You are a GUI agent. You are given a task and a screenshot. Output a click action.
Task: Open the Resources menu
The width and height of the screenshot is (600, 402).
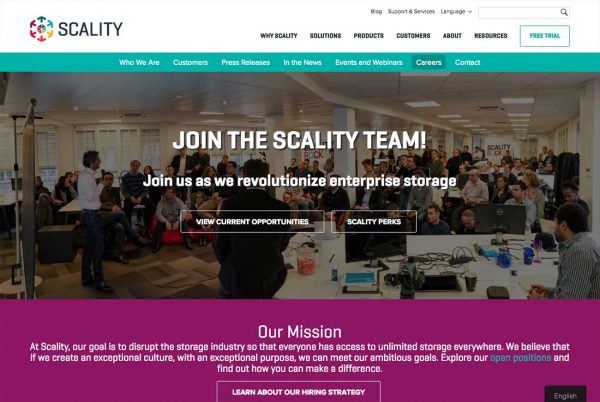(x=491, y=36)
